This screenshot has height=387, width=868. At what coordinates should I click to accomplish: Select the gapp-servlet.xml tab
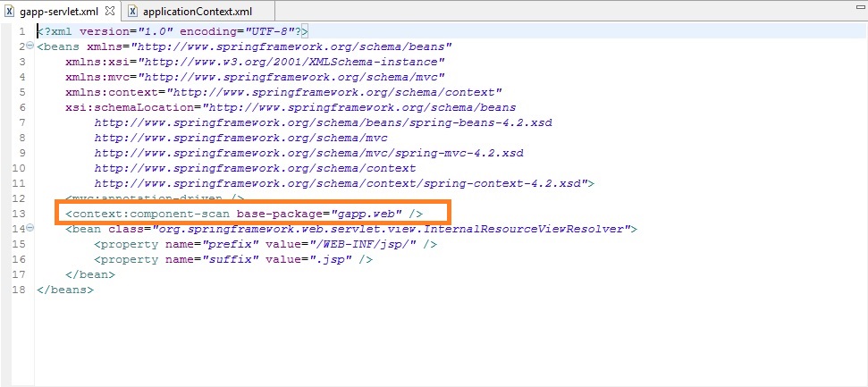click(58, 12)
